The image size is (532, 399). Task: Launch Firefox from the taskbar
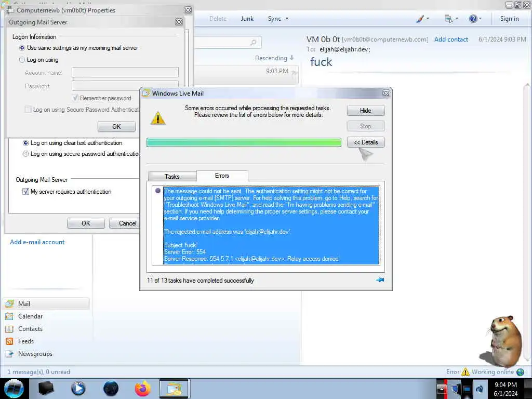pos(143,389)
